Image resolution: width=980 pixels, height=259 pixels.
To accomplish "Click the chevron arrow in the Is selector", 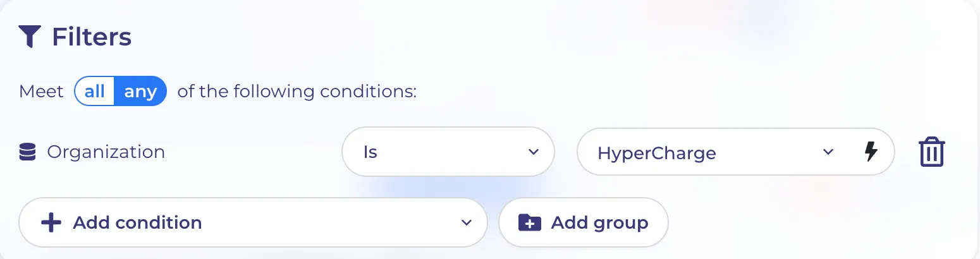I will 533,152.
